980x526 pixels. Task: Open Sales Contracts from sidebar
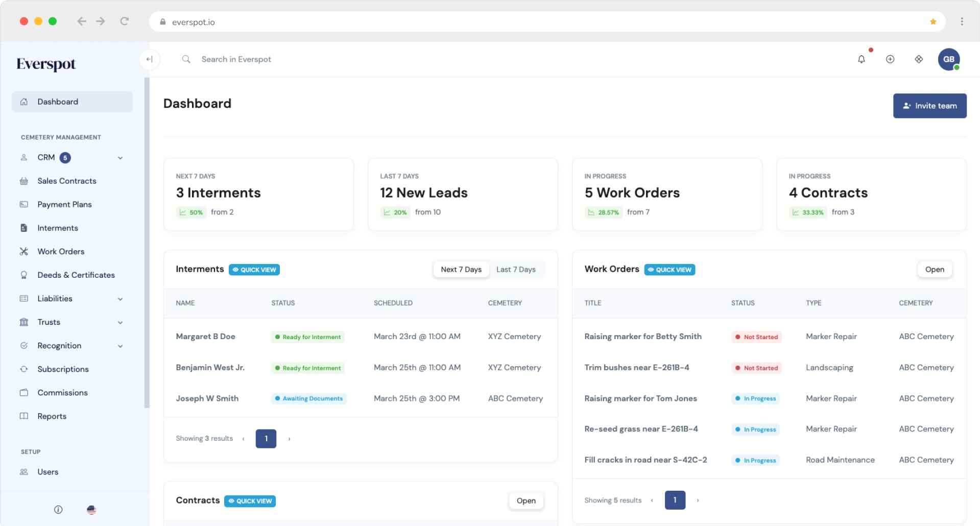tap(66, 181)
